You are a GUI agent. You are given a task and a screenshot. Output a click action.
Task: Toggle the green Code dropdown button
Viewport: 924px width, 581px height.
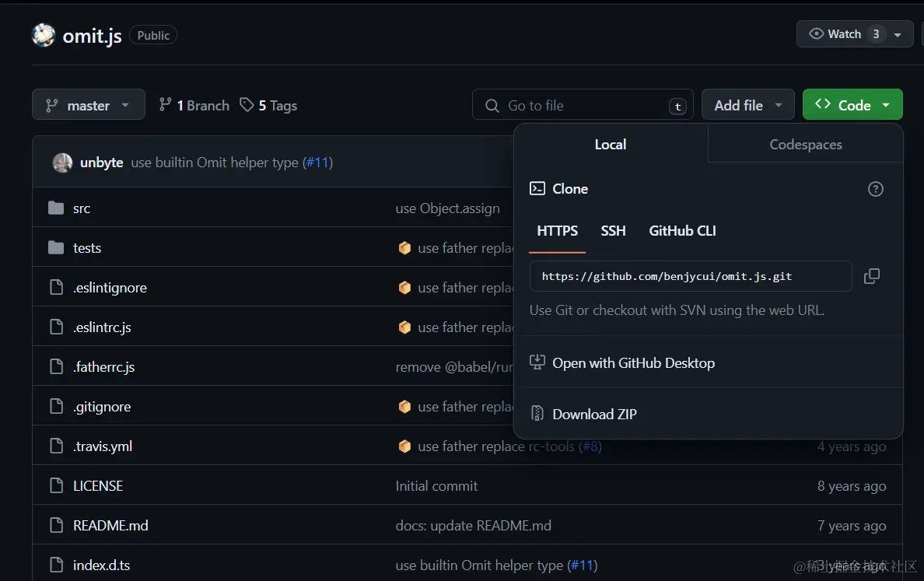[x=852, y=105]
